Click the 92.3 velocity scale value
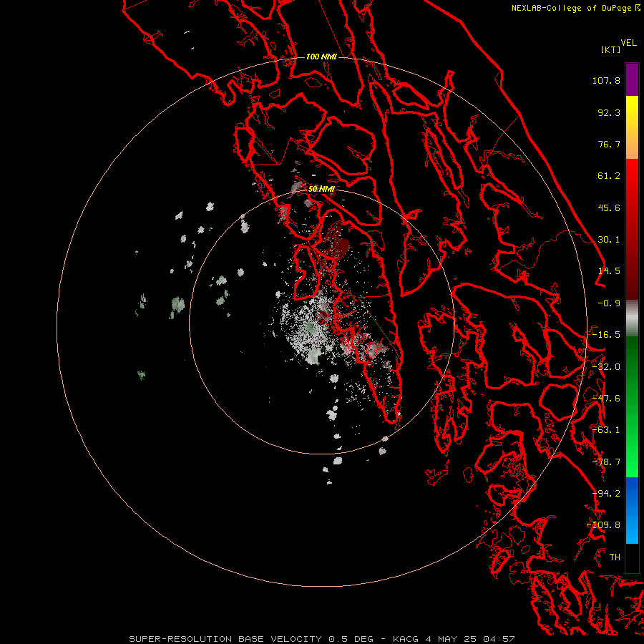Image resolution: width=644 pixels, height=644 pixels. (609, 112)
